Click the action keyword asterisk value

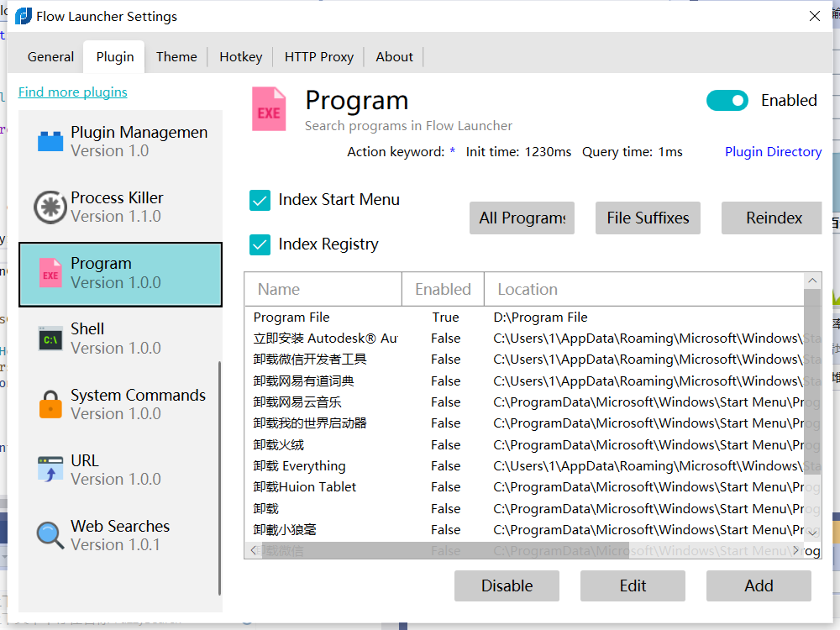pos(453,151)
